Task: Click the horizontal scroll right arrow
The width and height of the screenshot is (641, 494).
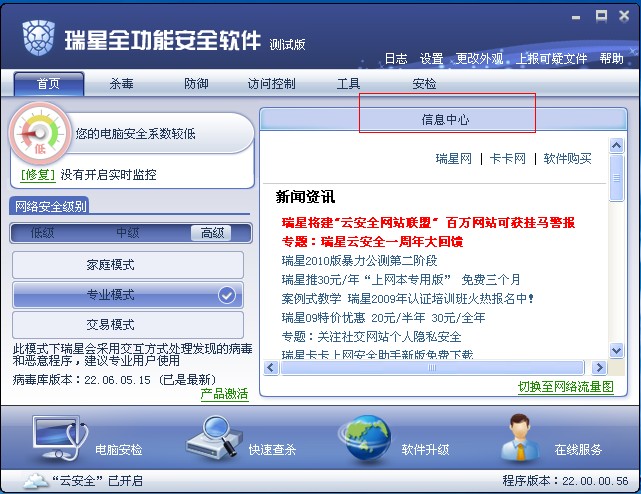Action: coord(599,368)
